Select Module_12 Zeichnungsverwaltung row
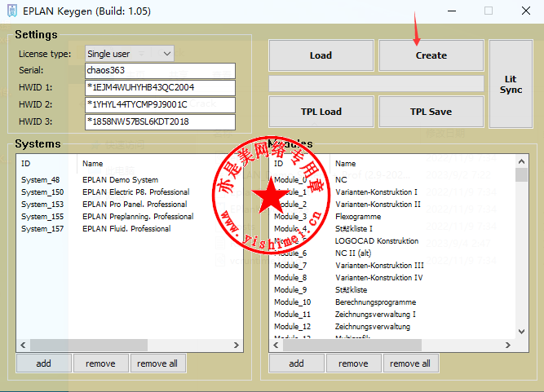 (392, 327)
